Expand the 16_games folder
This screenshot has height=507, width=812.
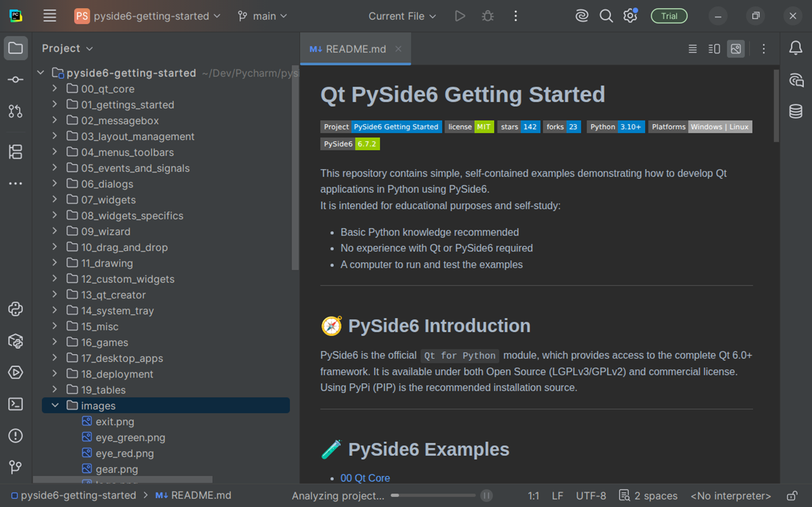point(55,342)
